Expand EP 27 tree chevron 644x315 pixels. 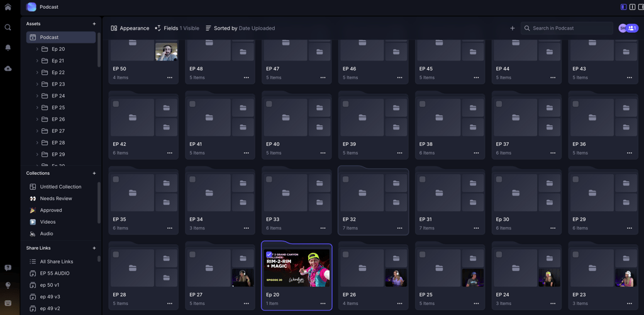[x=37, y=131]
